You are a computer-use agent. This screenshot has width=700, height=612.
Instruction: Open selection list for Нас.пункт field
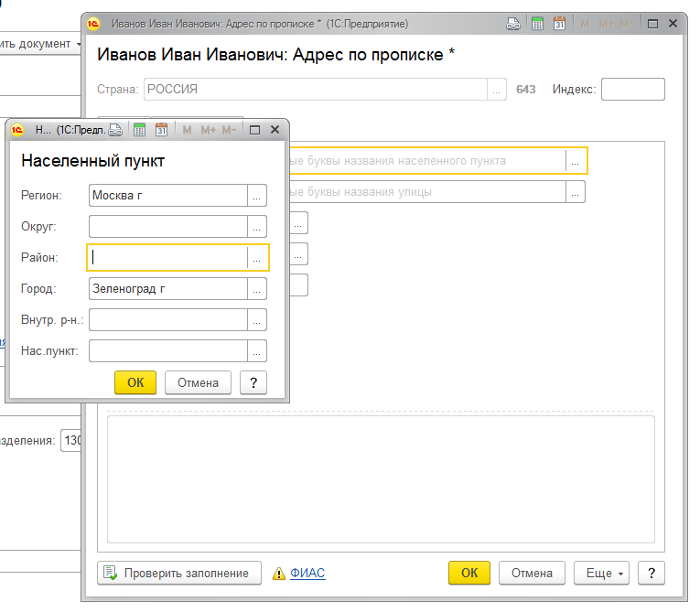257,351
